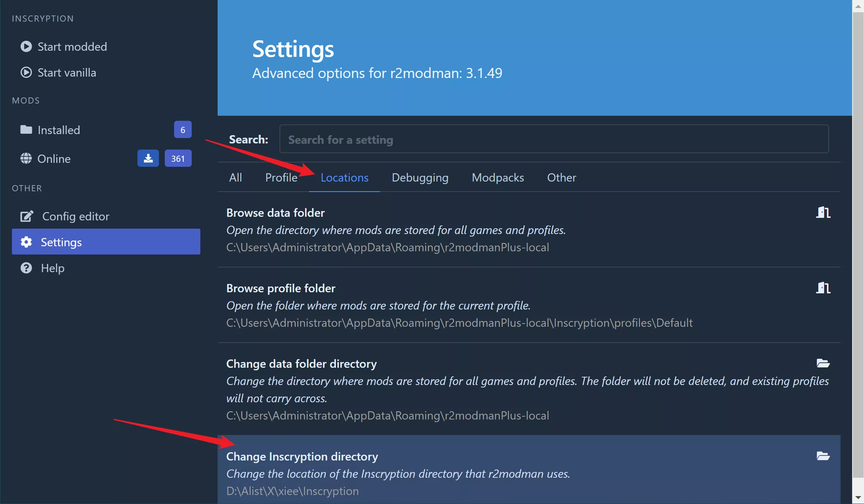Launch the game with Start modded
Viewport: 864px width, 504px height.
coord(72,46)
